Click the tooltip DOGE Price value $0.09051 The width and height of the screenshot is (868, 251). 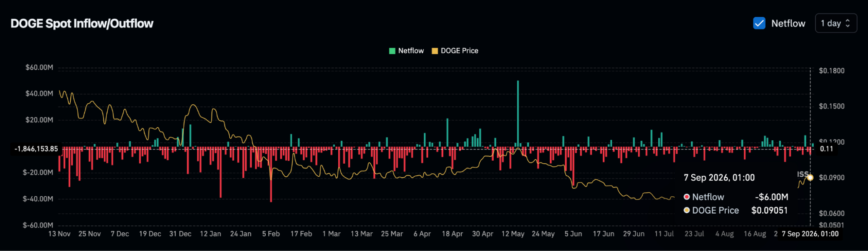pyautogui.click(x=769, y=211)
